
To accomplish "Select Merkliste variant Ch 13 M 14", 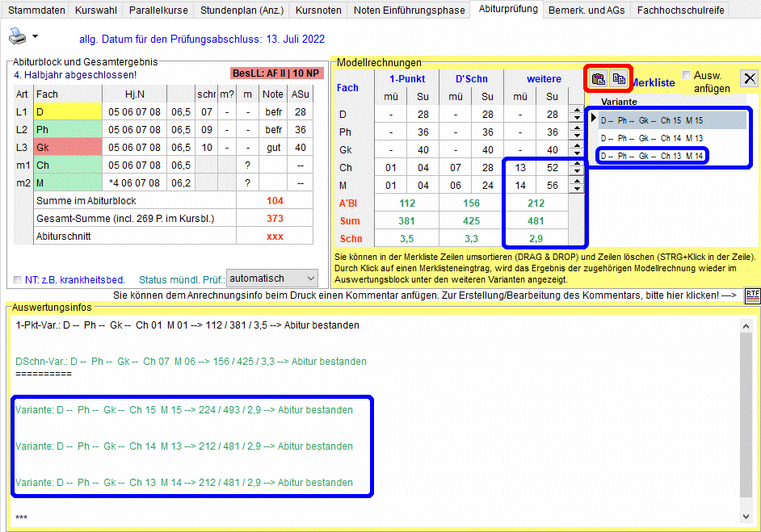I will 651,156.
